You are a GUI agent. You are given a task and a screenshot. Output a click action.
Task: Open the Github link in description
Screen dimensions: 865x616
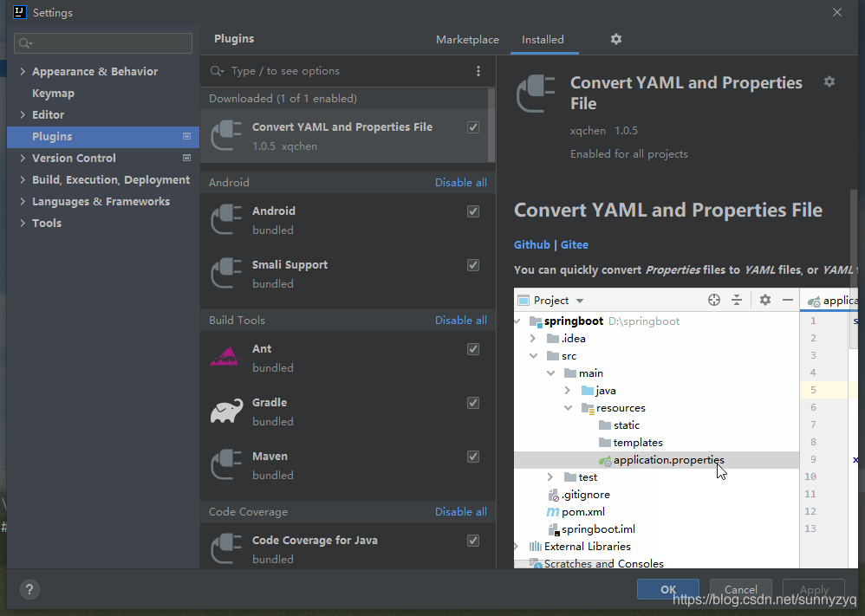click(531, 245)
